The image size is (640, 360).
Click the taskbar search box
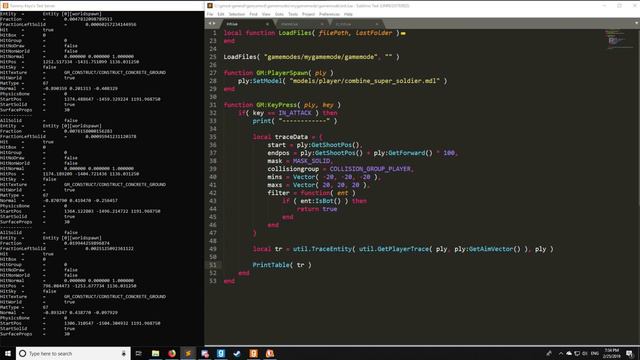(73, 353)
